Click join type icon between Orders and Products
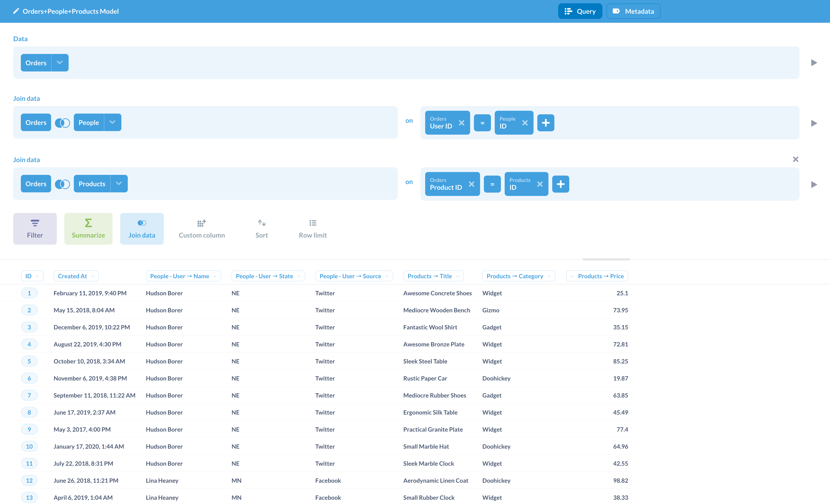Image resolution: width=830 pixels, height=504 pixels. (62, 184)
